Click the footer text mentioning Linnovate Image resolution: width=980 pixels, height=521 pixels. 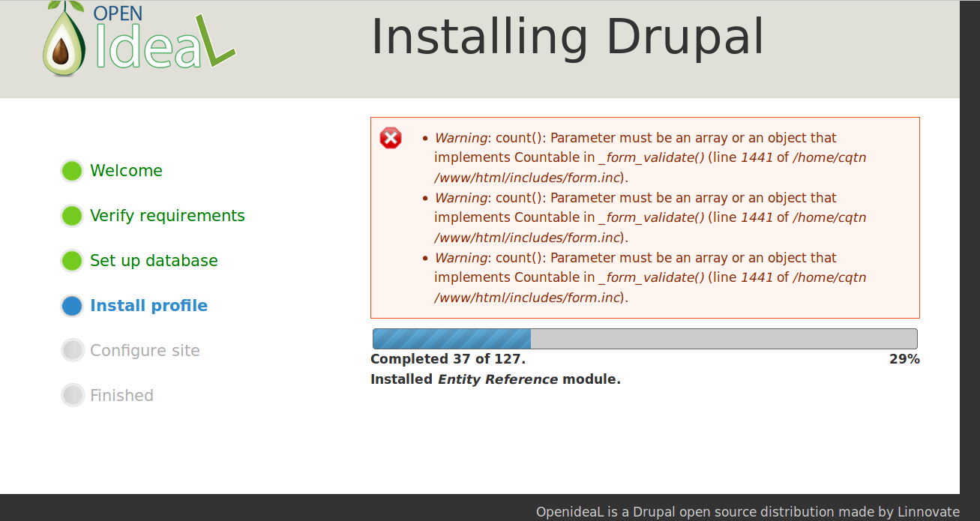(x=748, y=512)
